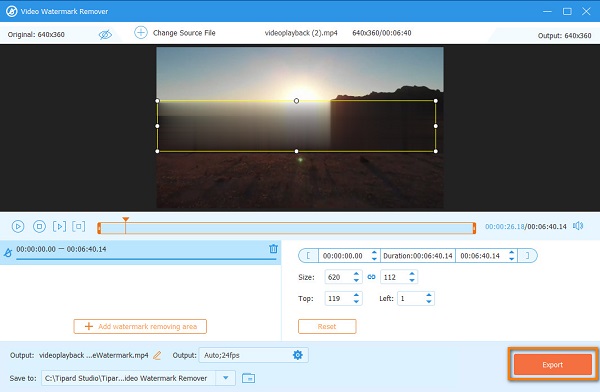
Task: Expand the Save to path dropdown
Action: pos(226,378)
